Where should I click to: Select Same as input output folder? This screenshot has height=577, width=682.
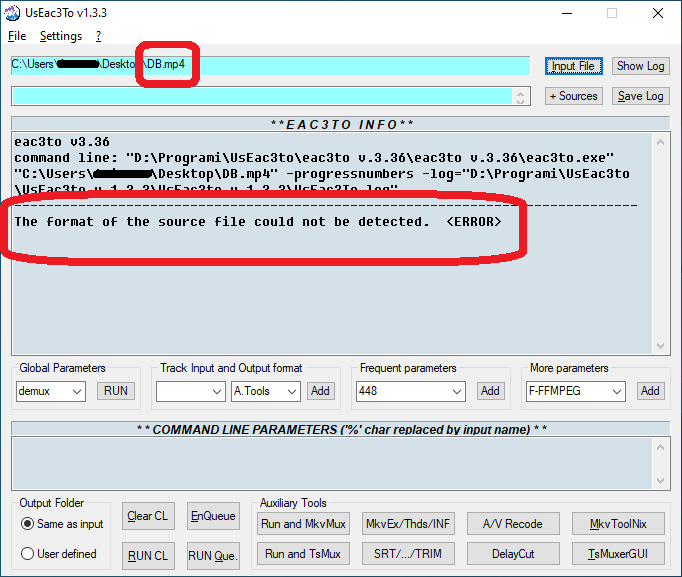[62, 524]
